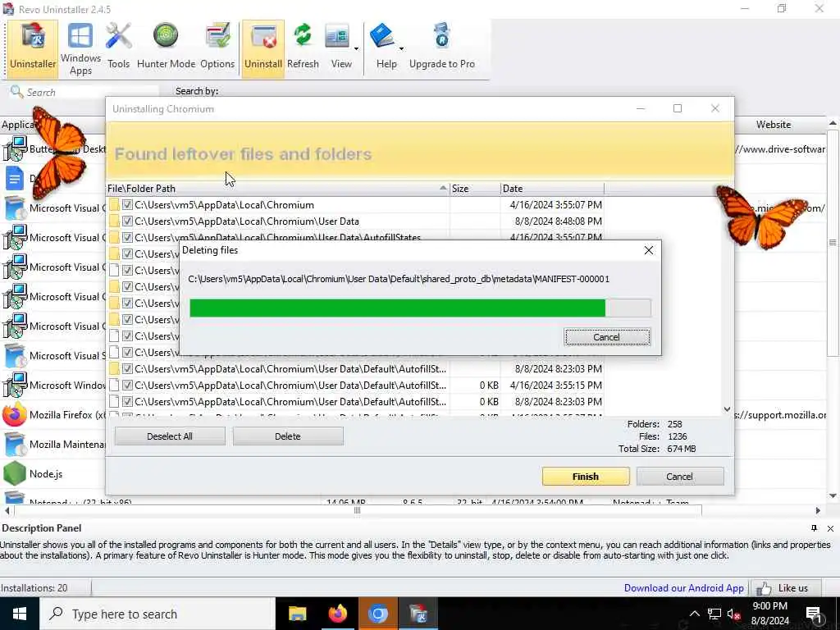
Task: Click the date 8/8/2024 8:48:08 PM cell
Action: click(558, 221)
